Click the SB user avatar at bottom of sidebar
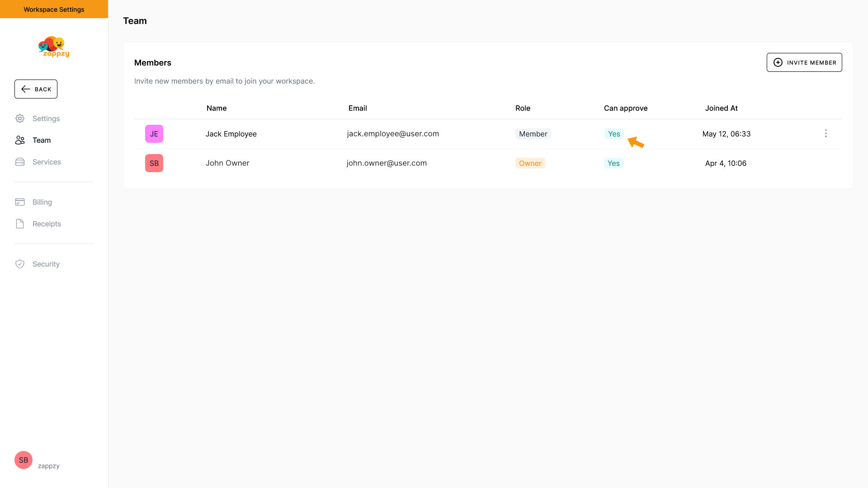Screen dimensions: 868x488 click(24, 460)
